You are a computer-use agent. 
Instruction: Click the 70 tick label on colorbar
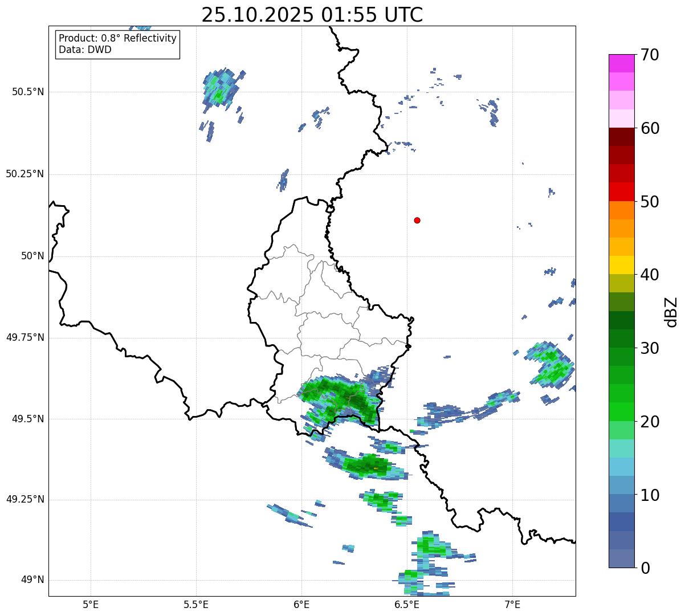point(650,55)
